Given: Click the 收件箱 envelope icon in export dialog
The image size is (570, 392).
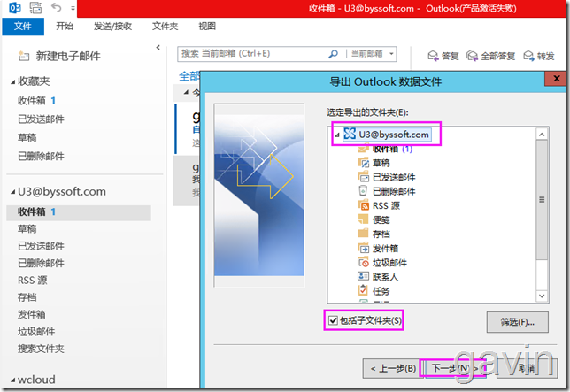Looking at the screenshot, I should [362, 149].
